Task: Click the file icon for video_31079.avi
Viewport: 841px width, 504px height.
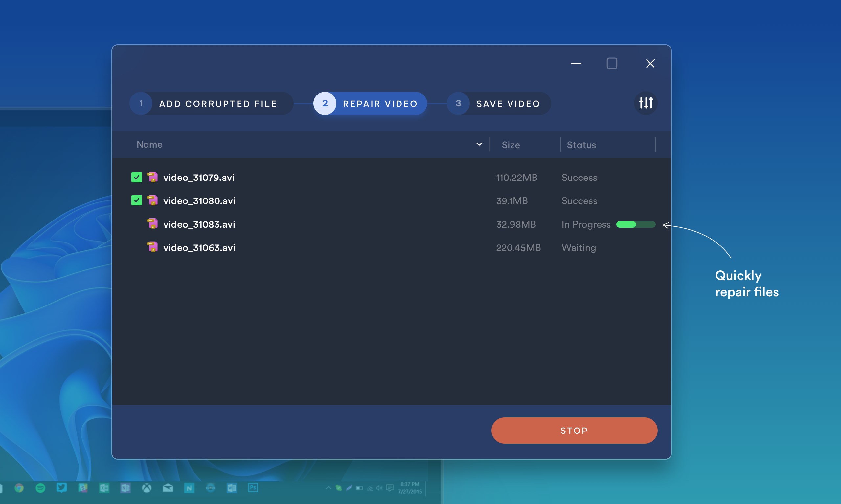Action: [152, 177]
